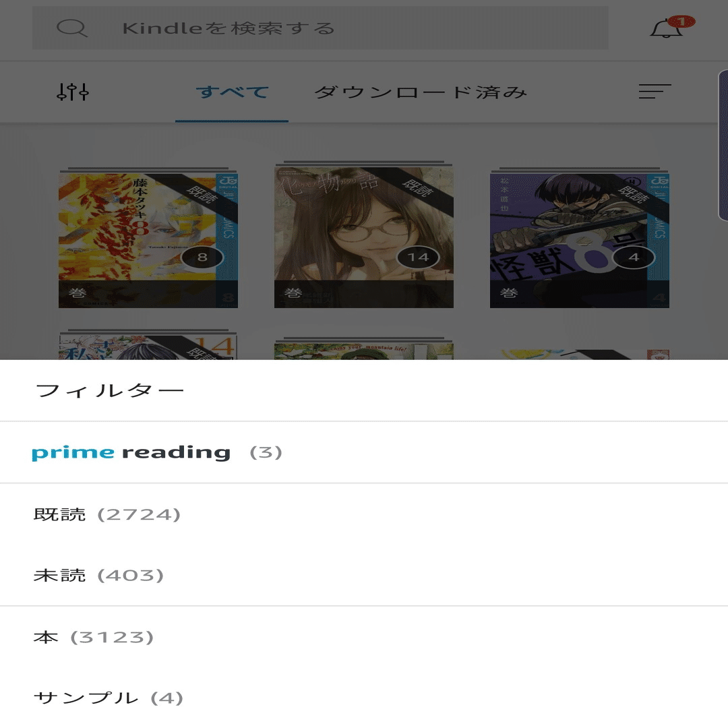This screenshot has width=728, height=728.
Task: Click the scrollbar handle on right edge
Action: (723, 145)
